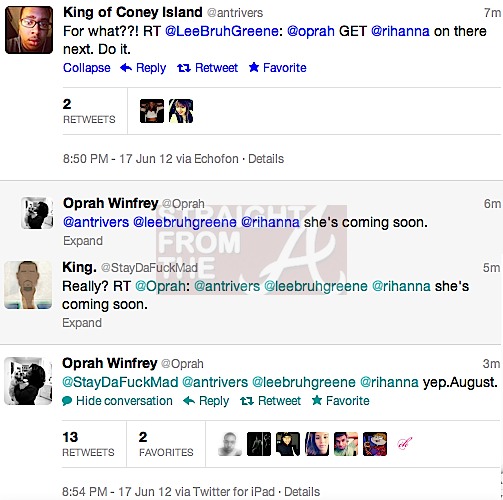This screenshot has width=503, height=500.
Task: Open last cartoon avatar in 13 retweets row
Action: 375,444
